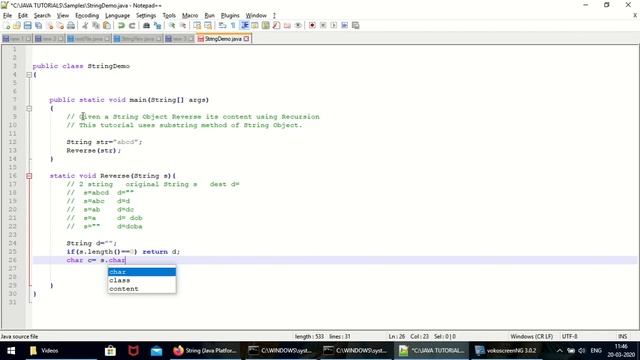Screen dimensions: 640x360
Task: Open the Mail taskbar icon
Action: pyautogui.click(x=156, y=351)
